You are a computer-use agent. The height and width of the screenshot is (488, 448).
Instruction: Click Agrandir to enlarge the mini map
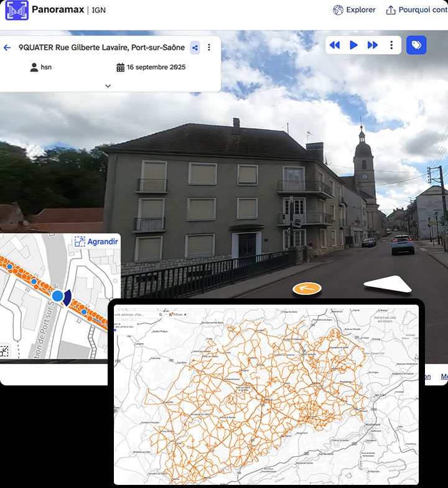tap(96, 242)
